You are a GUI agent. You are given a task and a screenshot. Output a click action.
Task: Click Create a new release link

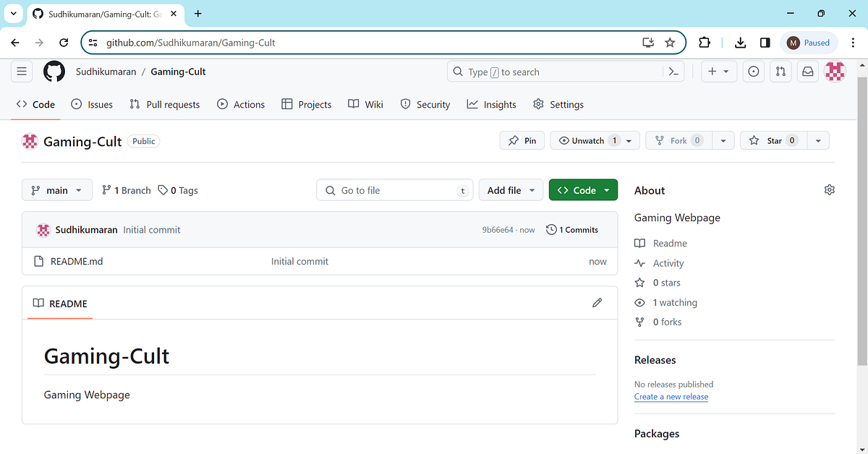[671, 396]
